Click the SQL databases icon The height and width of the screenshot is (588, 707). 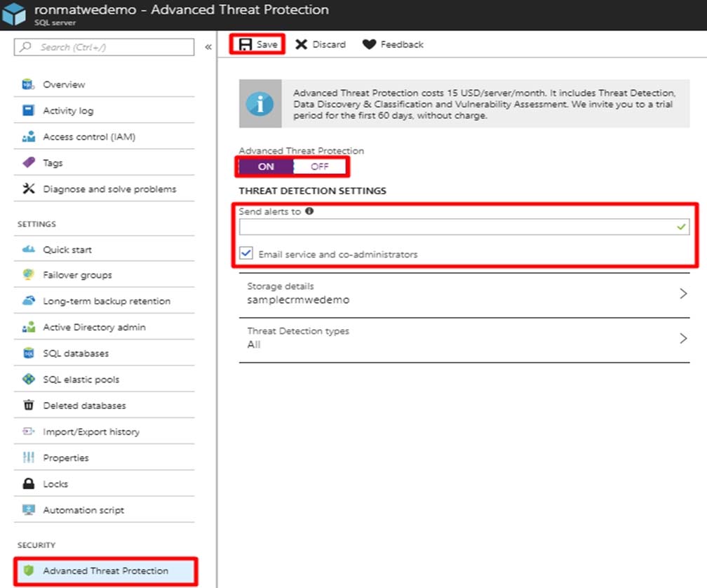click(28, 353)
